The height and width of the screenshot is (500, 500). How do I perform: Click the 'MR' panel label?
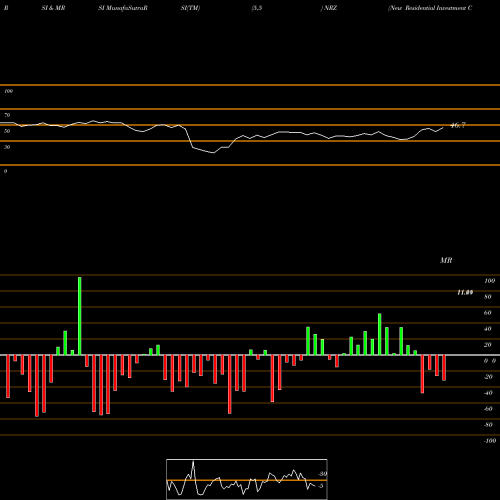coord(446,260)
